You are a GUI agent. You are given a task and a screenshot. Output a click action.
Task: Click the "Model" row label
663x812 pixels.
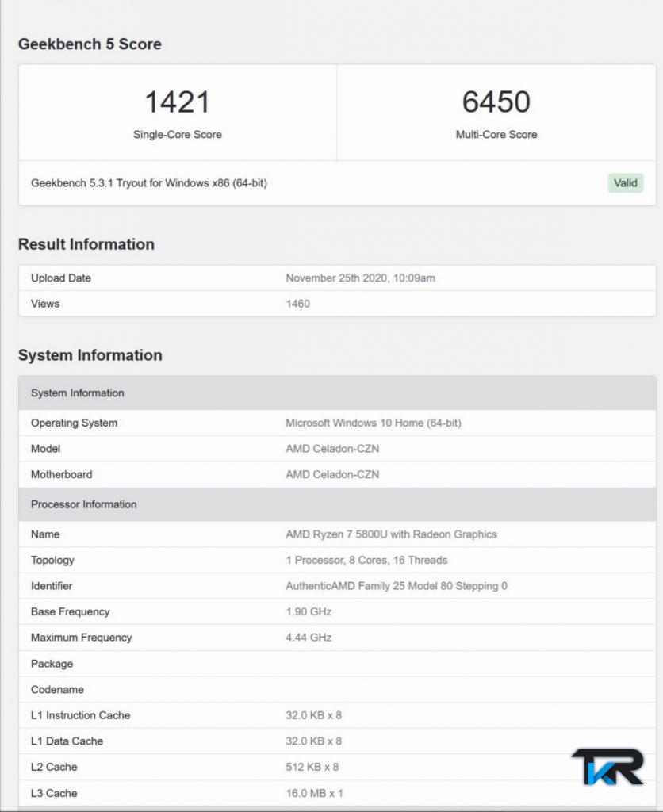point(45,449)
